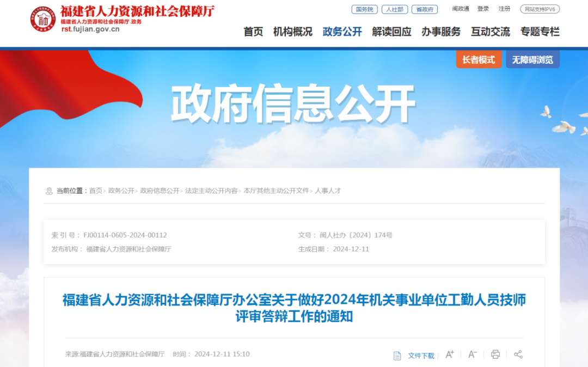The width and height of the screenshot is (588, 367).
Task: Click the file download document icon
Action: (x=397, y=356)
